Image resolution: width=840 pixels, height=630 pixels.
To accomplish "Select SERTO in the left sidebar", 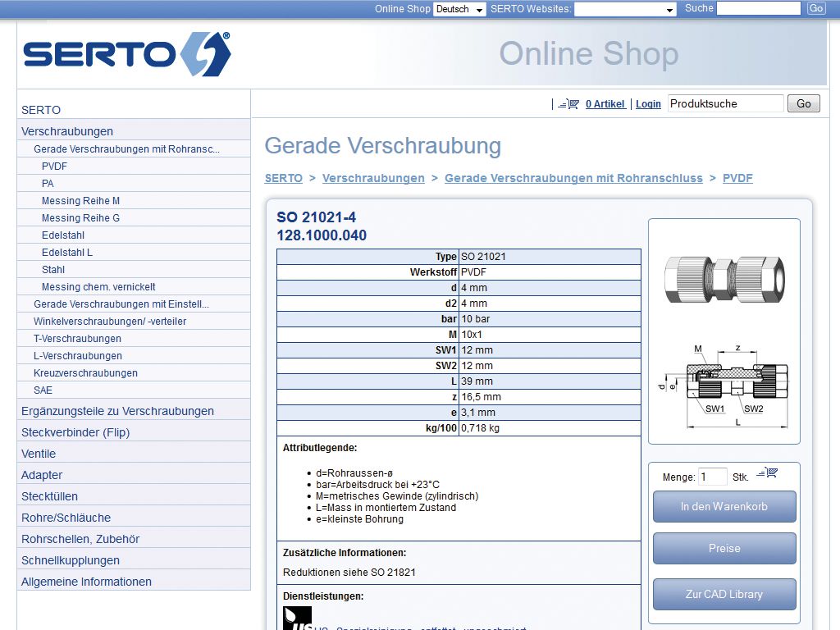I will pos(41,110).
